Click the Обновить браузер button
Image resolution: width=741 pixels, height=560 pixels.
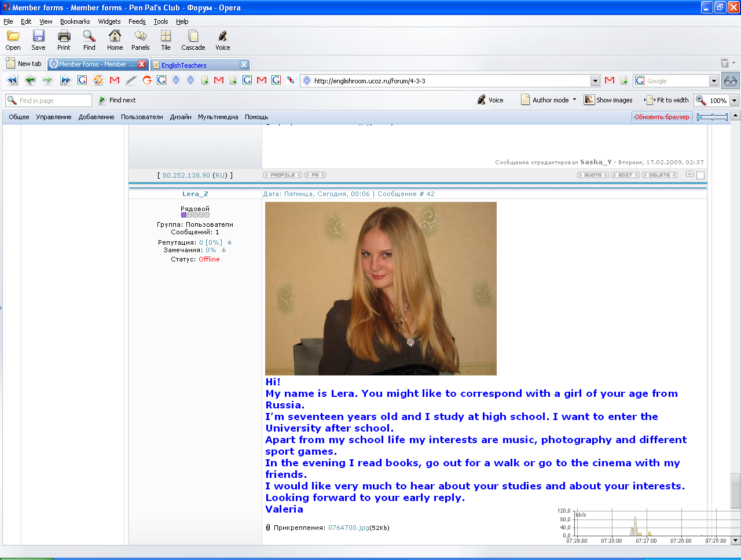click(662, 117)
